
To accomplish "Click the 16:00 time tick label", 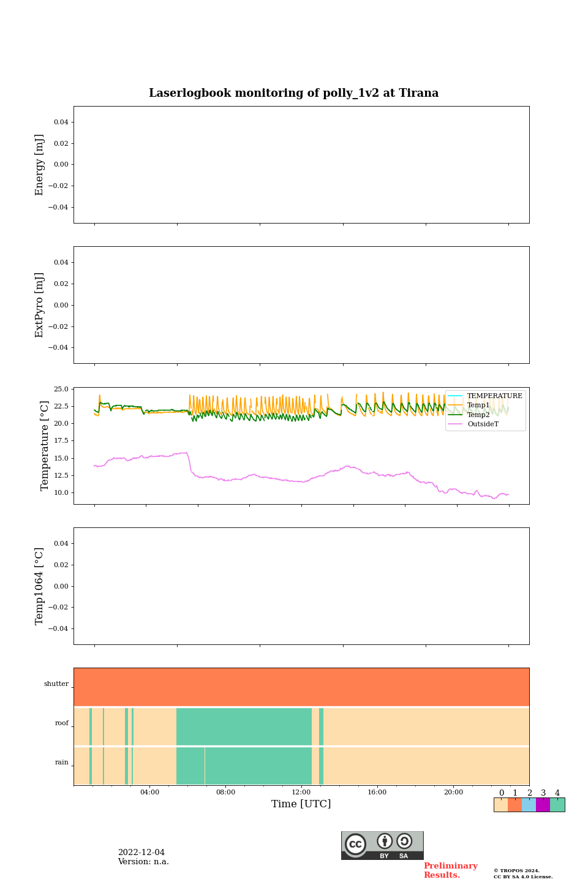I will pos(377,793).
